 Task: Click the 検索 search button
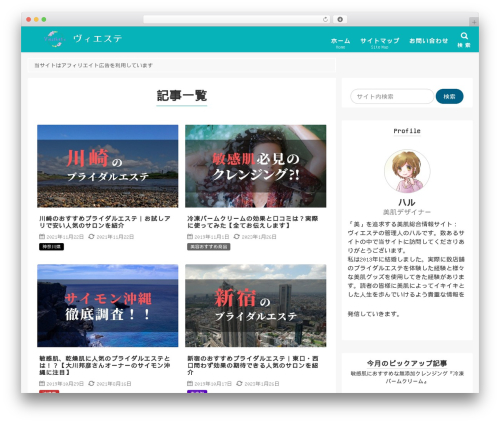(x=449, y=96)
